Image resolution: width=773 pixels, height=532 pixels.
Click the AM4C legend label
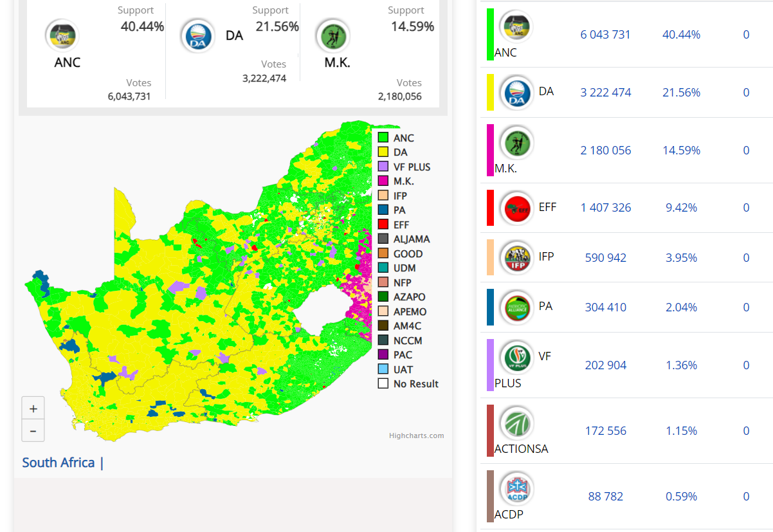point(408,326)
